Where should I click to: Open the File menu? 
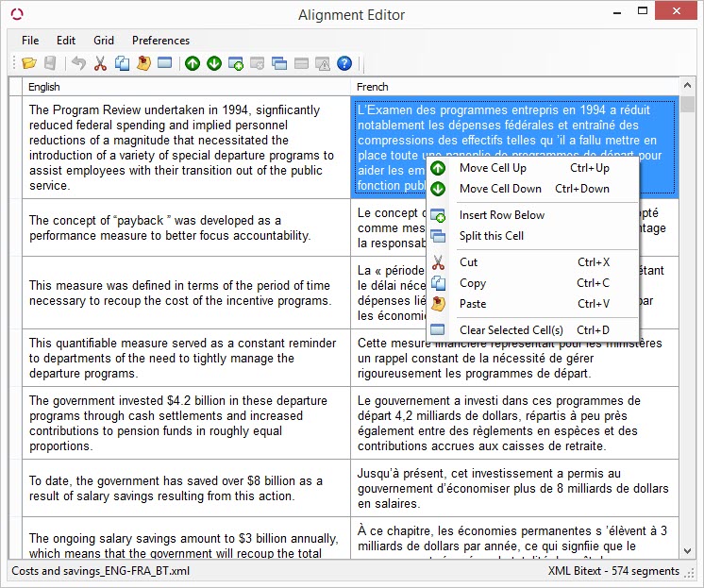(x=30, y=41)
